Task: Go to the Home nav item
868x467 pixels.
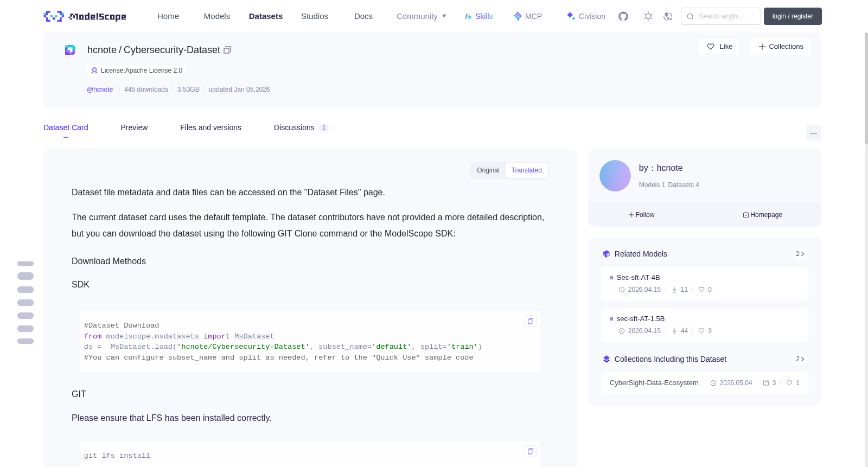Action: (x=168, y=16)
